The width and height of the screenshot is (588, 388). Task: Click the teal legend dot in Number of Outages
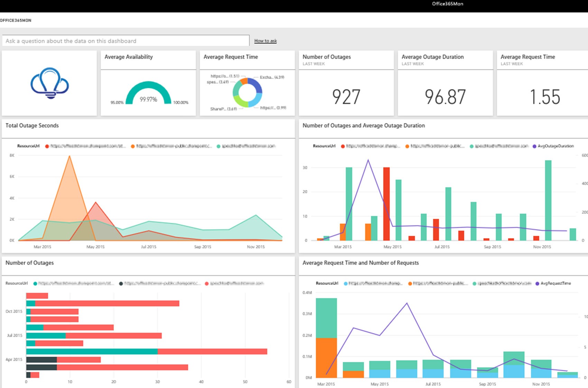35,283
